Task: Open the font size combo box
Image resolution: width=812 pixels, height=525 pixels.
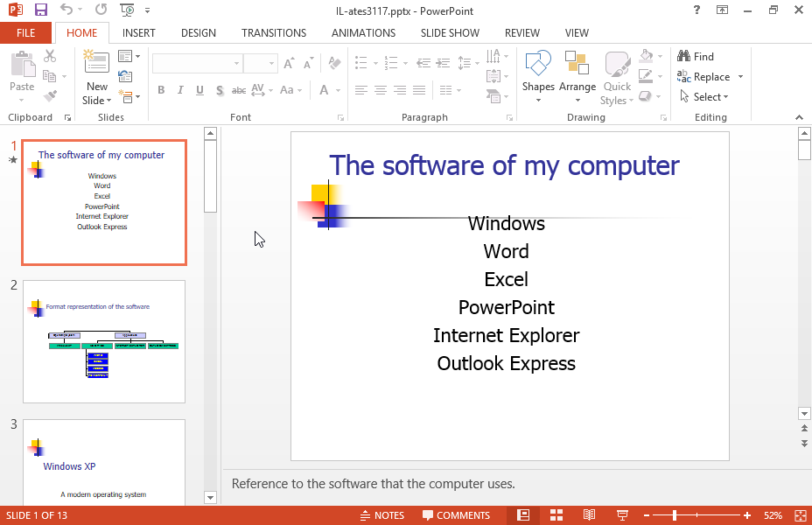Action: pos(260,63)
